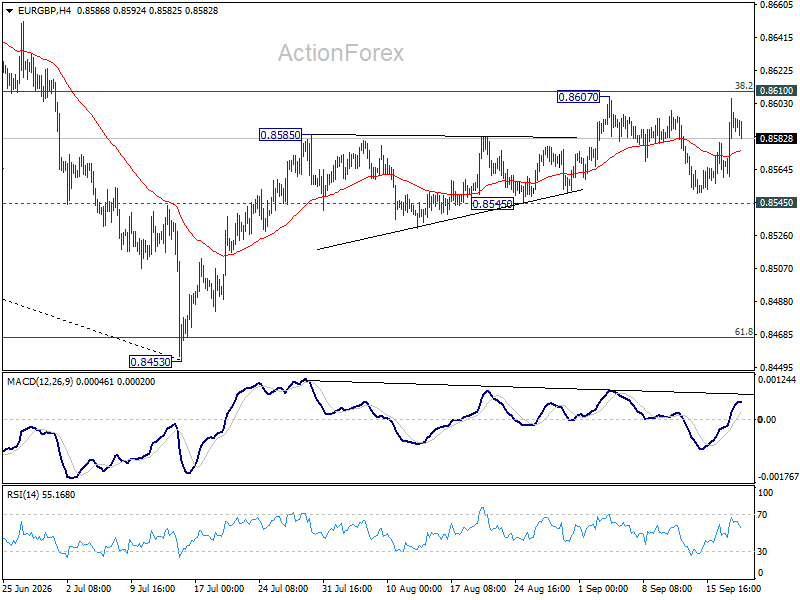Click the MACD 0.00 zero level label
Viewport: 800px width, 600px height.
click(767, 419)
